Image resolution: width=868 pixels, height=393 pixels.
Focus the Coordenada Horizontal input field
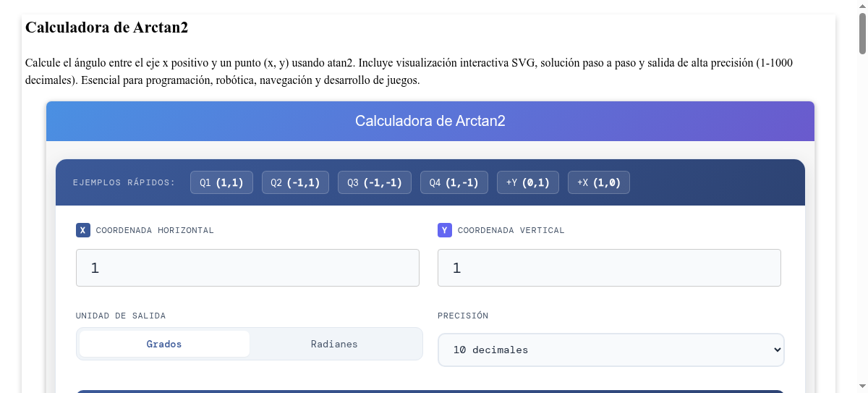[x=247, y=268]
